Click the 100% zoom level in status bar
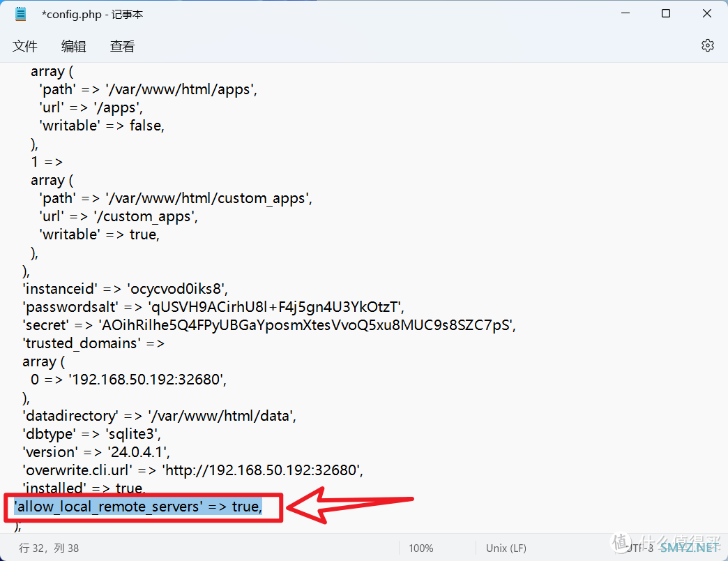This screenshot has width=728, height=561. (420, 548)
